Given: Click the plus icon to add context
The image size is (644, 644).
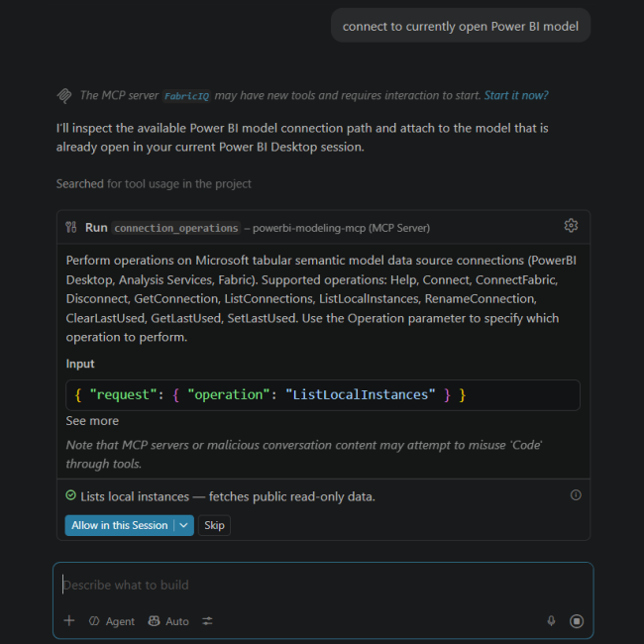Looking at the screenshot, I should (69, 620).
